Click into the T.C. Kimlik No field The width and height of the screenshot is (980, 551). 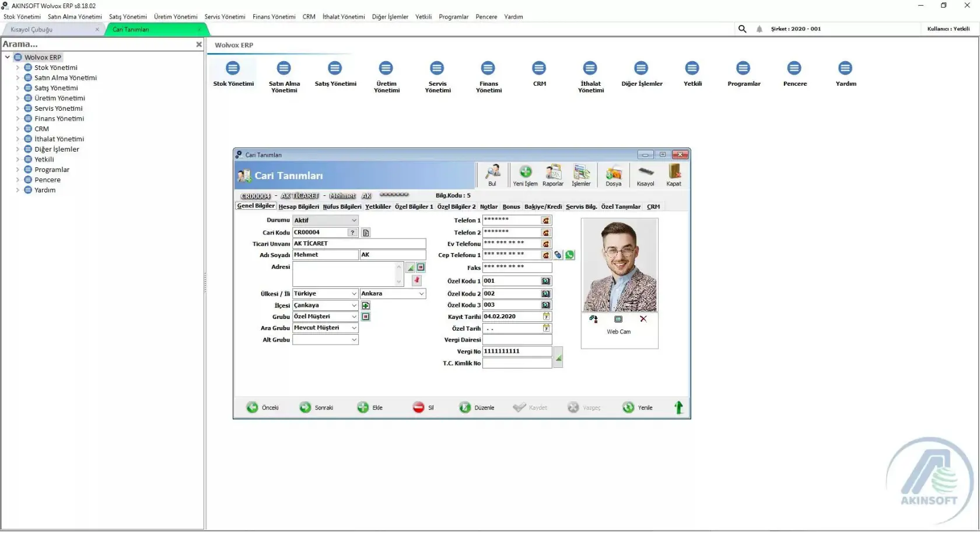pyautogui.click(x=517, y=363)
